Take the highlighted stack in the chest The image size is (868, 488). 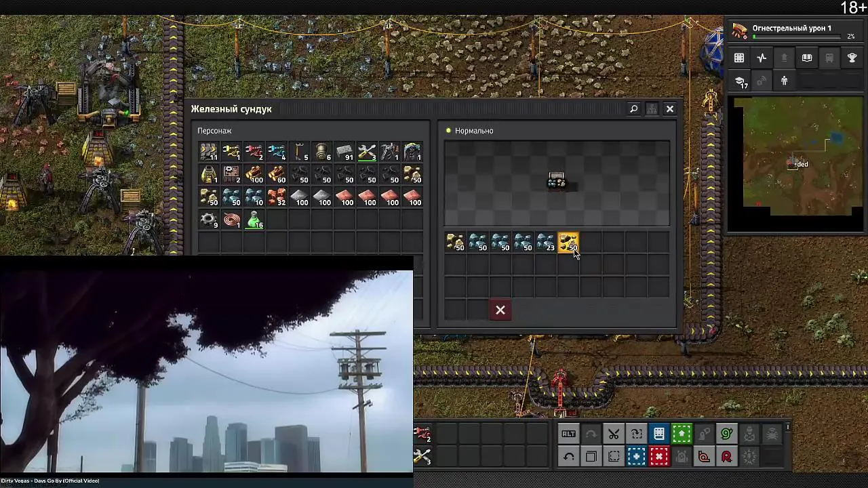(568, 243)
